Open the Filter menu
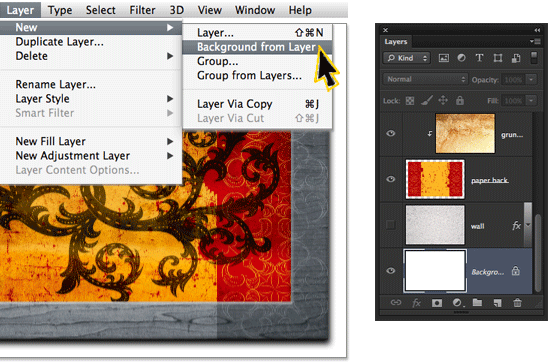 tap(142, 10)
